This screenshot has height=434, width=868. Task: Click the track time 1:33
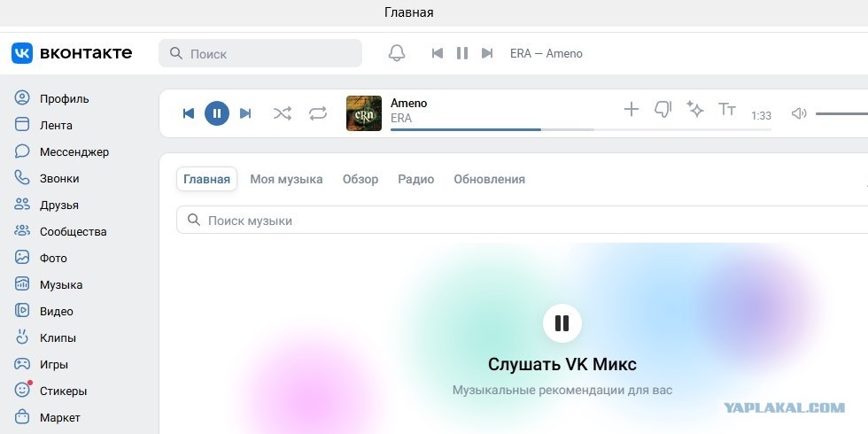(761, 116)
